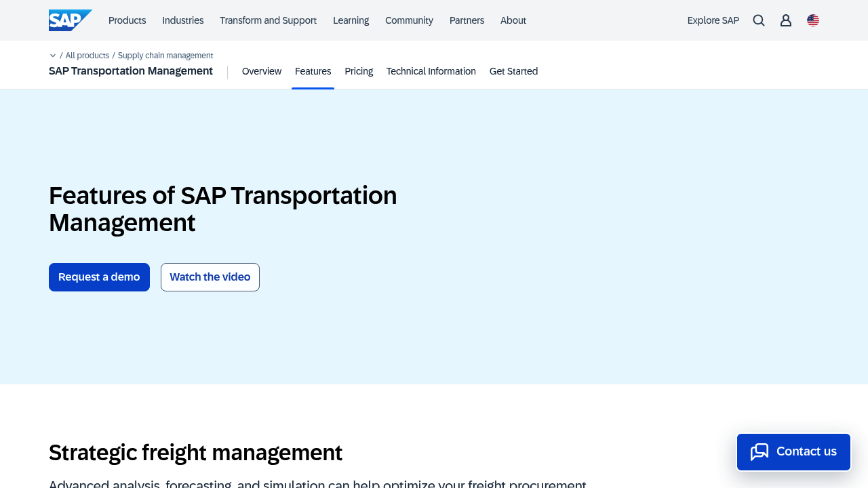Go to Supply chain management breadcrumb
Viewport: 868px width, 488px height.
coord(165,56)
